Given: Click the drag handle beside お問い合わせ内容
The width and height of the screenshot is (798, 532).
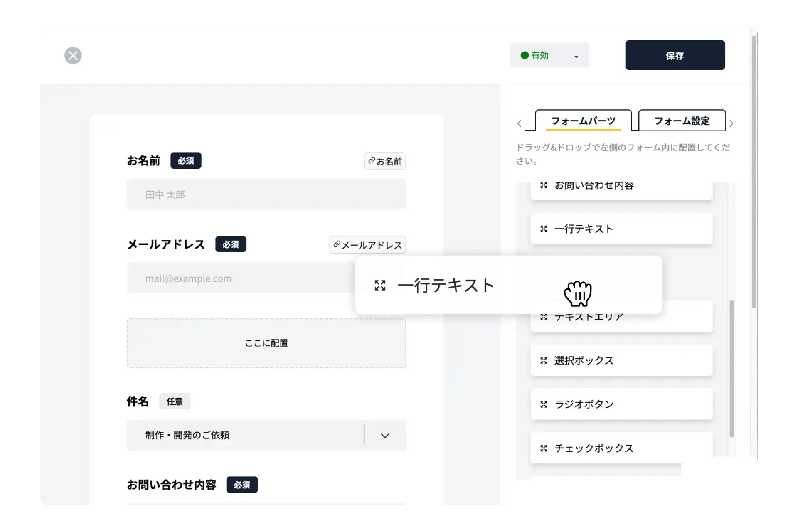Looking at the screenshot, I should pos(544,185).
